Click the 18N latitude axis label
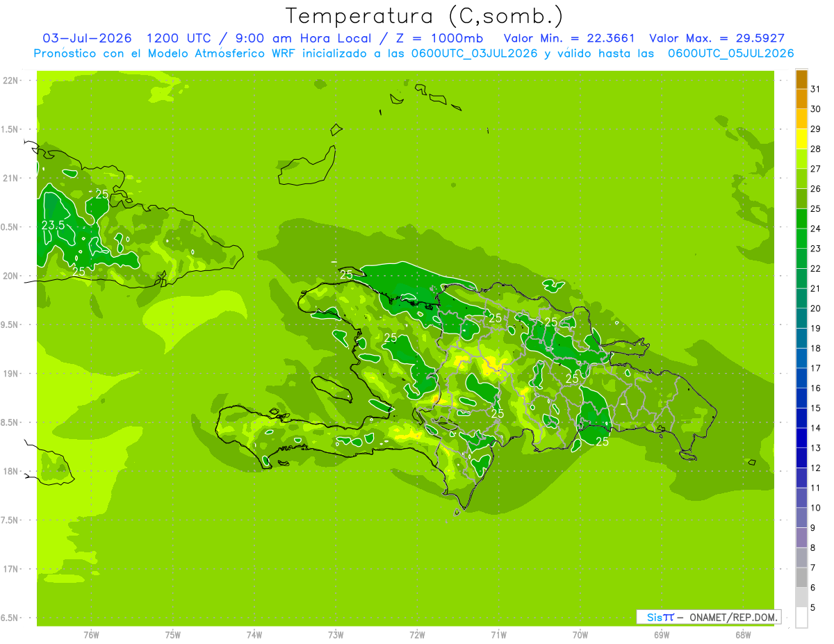This screenshot has width=834, height=644. click(x=11, y=471)
